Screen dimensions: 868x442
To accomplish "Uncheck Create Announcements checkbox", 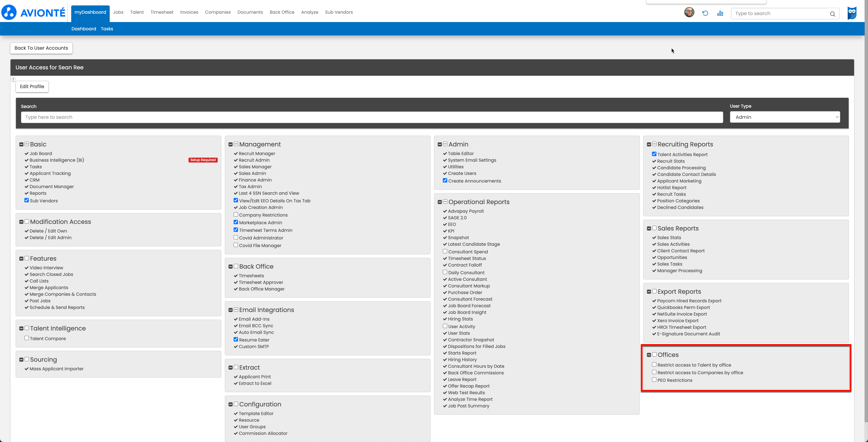I will coord(445,180).
